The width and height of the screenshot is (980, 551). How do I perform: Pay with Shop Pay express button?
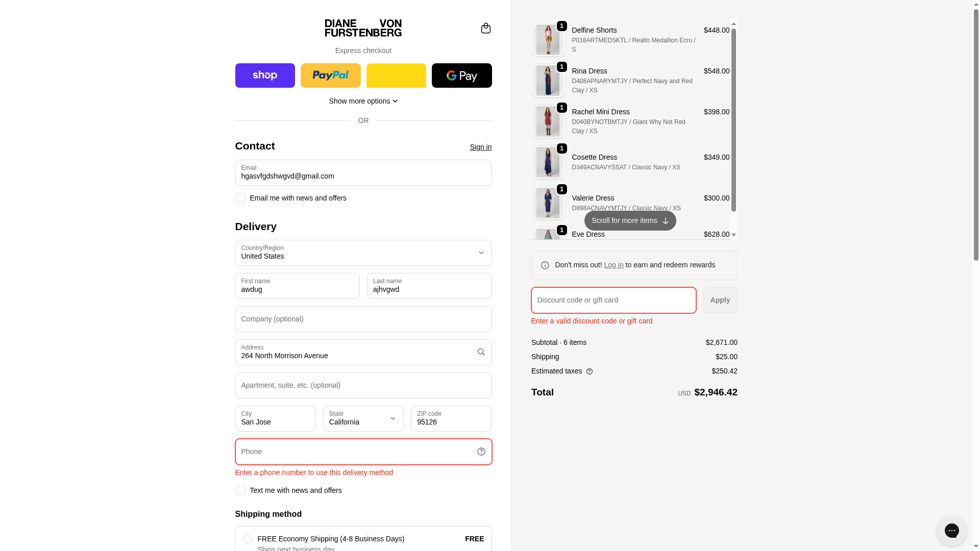(265, 76)
